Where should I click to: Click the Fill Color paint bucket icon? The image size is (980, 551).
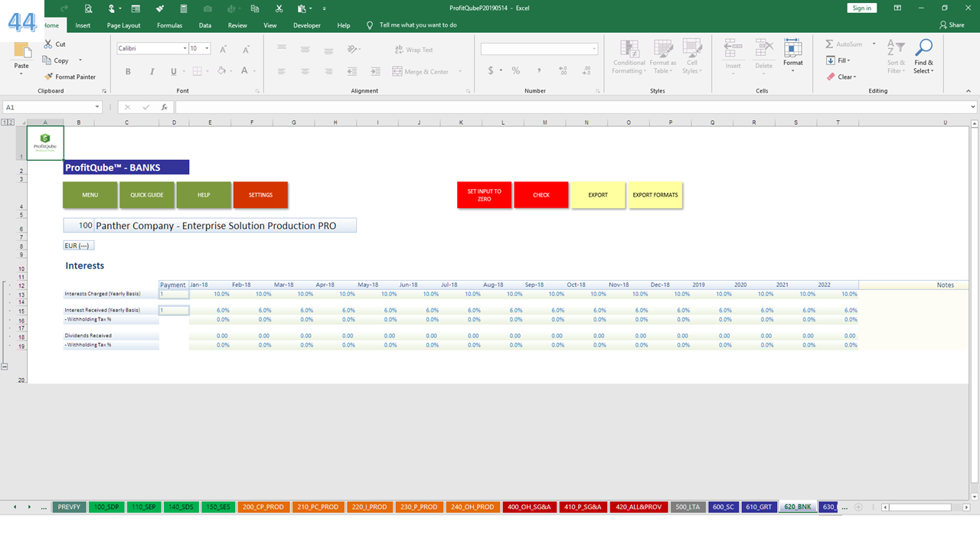(x=220, y=71)
